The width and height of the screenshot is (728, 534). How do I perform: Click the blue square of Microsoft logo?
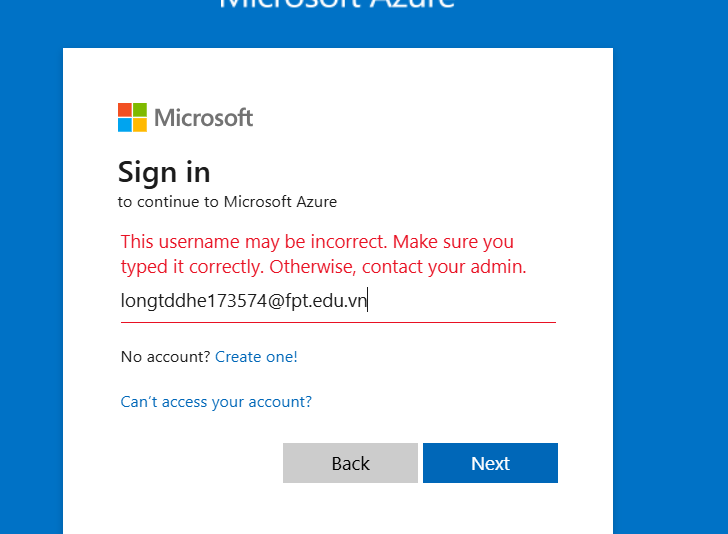(125, 125)
